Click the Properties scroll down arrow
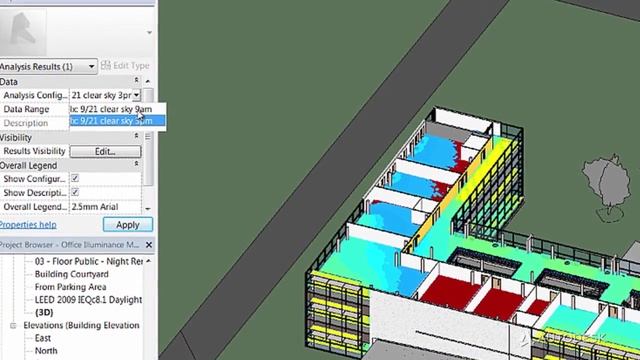 (148, 209)
